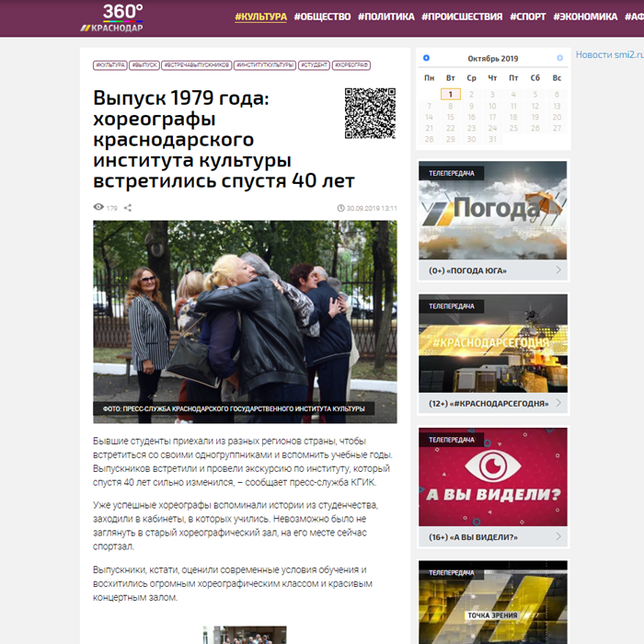Click the #ИНСТИТУТКУЛЬТУРЫ tag
This screenshot has height=644, width=644.
[x=265, y=65]
